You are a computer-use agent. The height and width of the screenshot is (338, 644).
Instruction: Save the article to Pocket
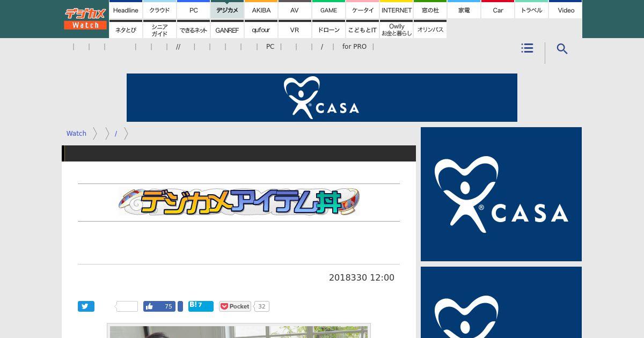pos(235,306)
